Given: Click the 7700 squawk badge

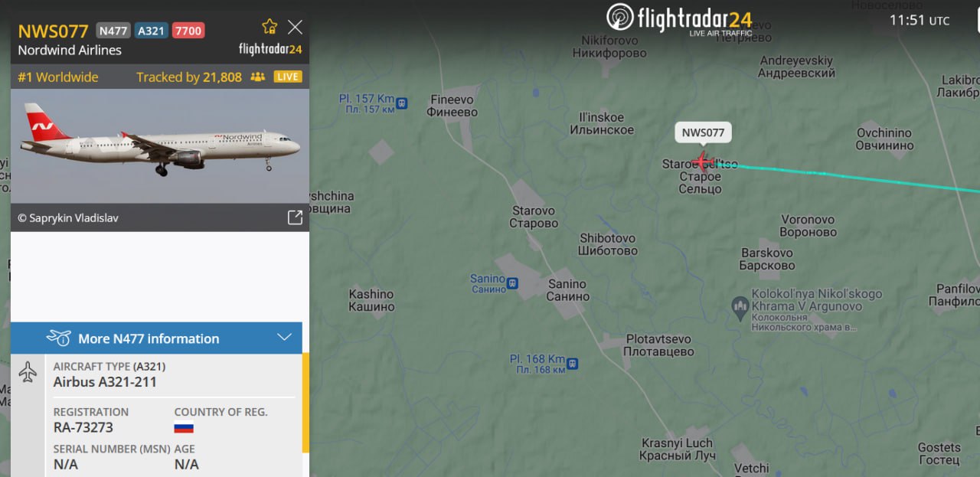Looking at the screenshot, I should (188, 31).
